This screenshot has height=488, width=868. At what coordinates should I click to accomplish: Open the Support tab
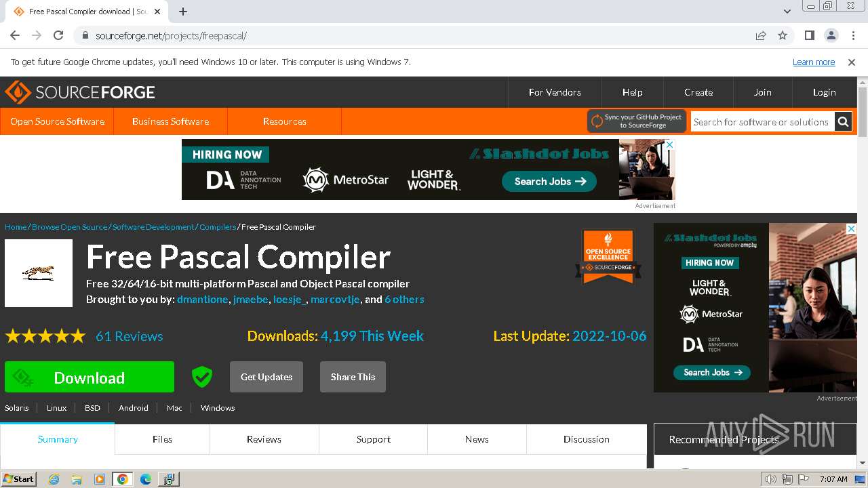point(374,439)
